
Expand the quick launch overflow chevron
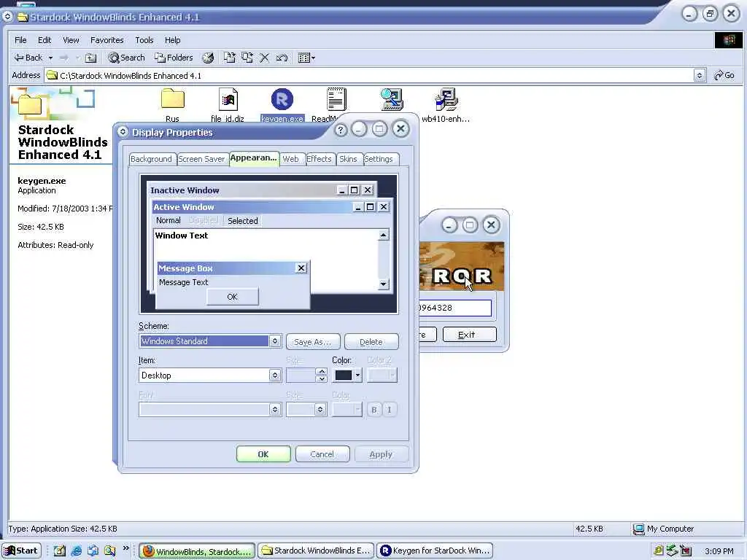pos(125,548)
